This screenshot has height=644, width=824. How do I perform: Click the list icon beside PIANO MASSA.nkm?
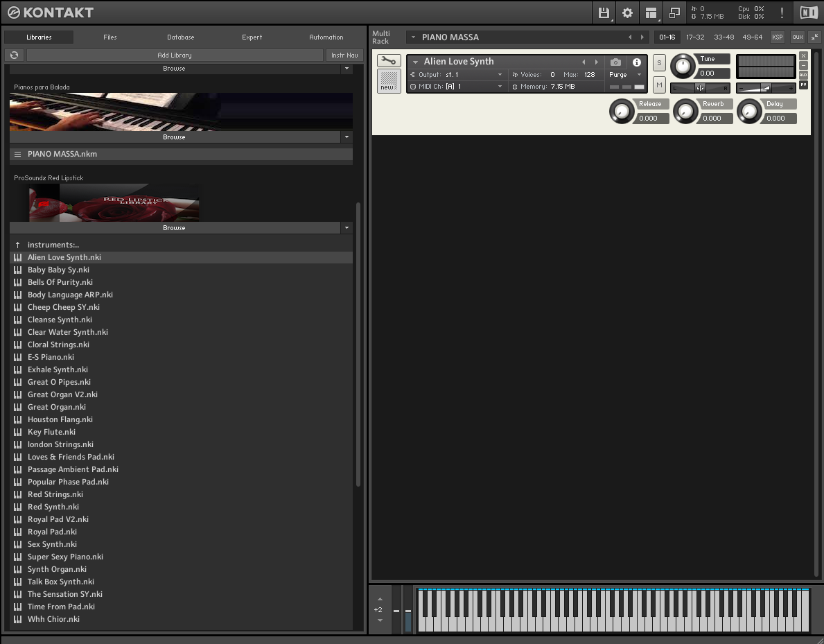(x=18, y=155)
